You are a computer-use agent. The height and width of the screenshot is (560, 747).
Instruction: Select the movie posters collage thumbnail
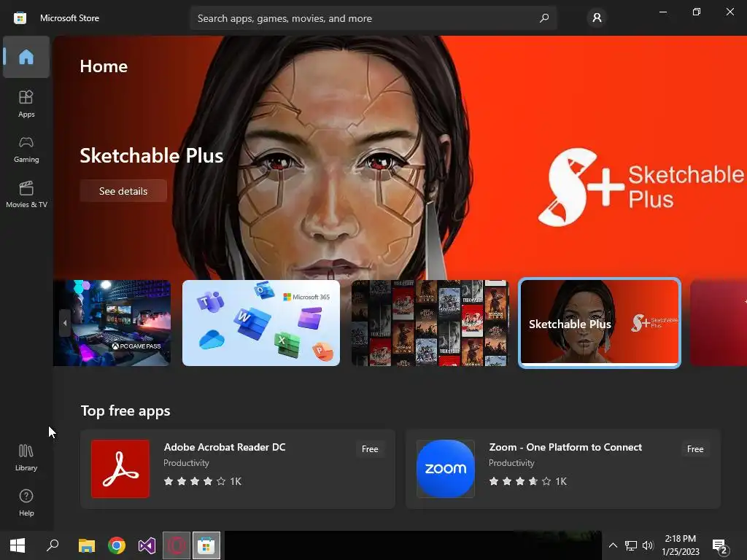[x=430, y=323]
